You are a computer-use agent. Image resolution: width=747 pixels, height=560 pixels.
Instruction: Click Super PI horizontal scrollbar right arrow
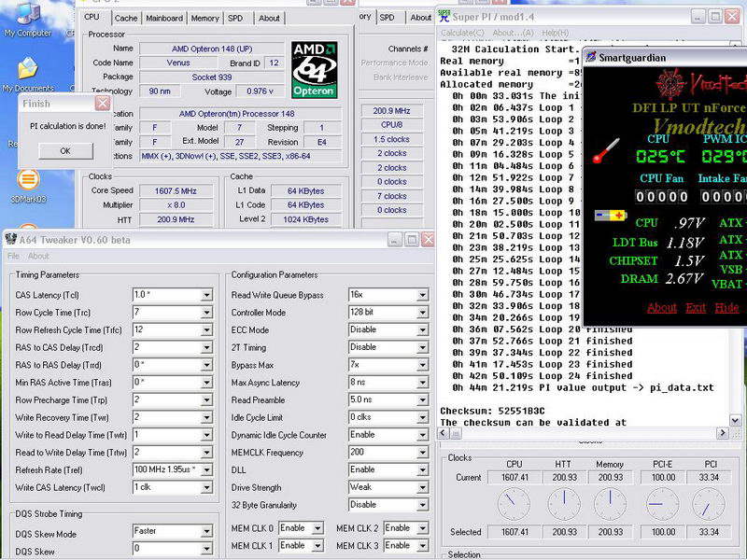point(722,433)
